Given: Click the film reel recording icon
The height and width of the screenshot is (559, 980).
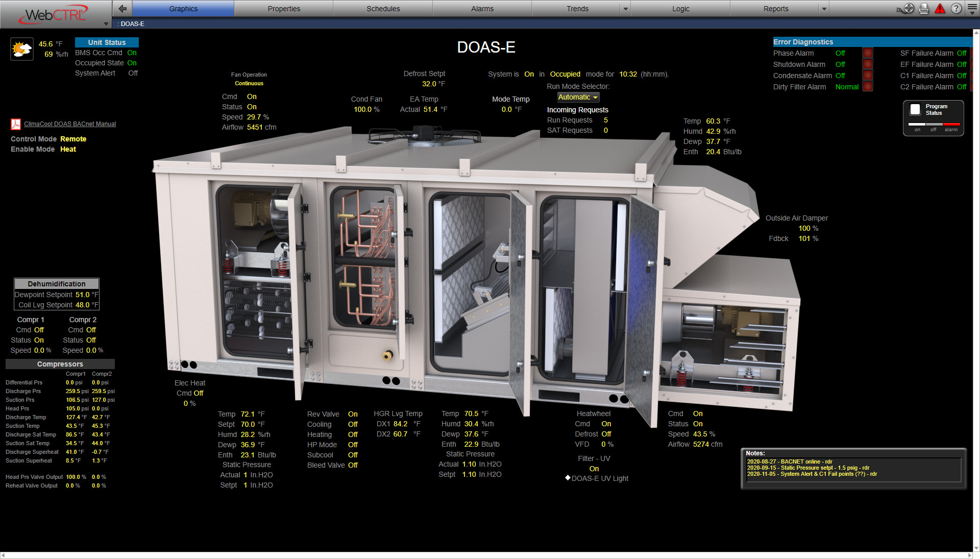Looking at the screenshot, I should 909,9.
